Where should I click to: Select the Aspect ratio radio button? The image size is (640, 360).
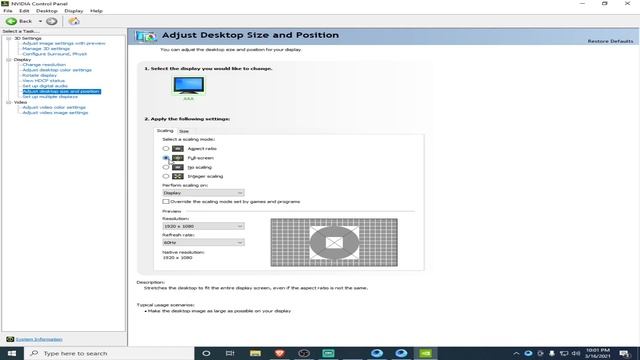(x=166, y=149)
